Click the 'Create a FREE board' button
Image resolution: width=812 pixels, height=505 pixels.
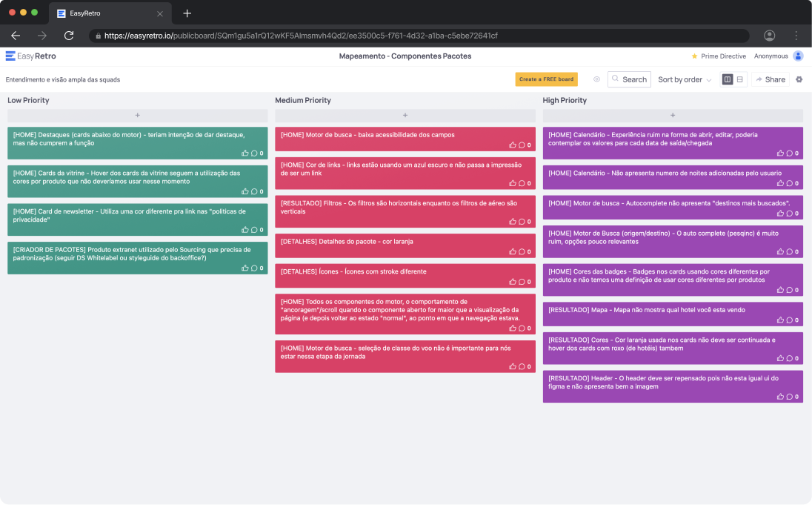(546, 79)
